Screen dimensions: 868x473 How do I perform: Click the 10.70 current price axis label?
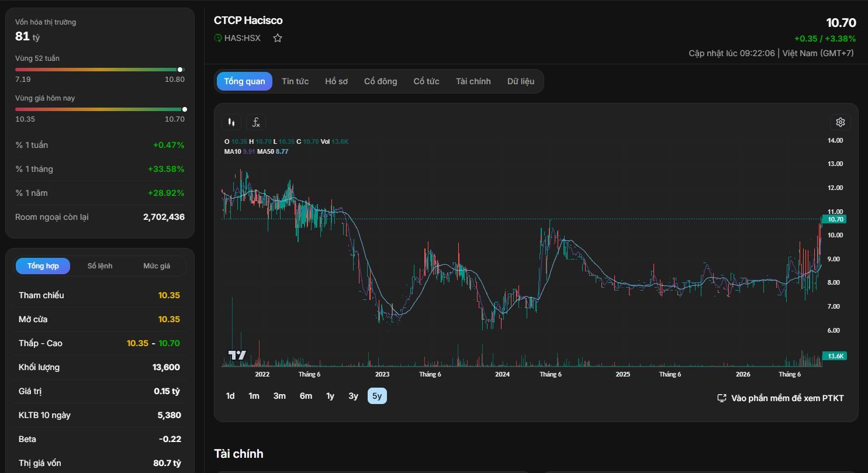tap(834, 219)
